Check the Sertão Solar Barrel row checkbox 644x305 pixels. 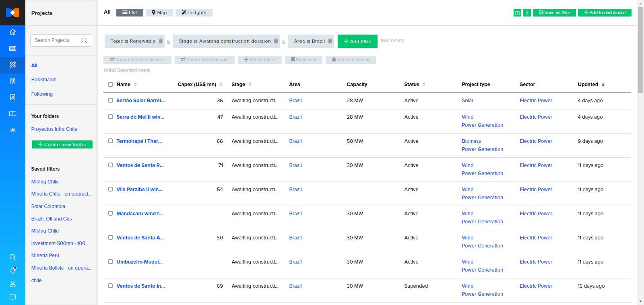pyautogui.click(x=110, y=101)
